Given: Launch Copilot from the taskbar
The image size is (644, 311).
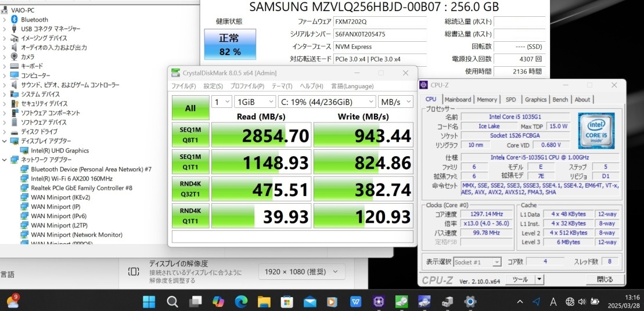Looking at the screenshot, I should tap(218, 302).
